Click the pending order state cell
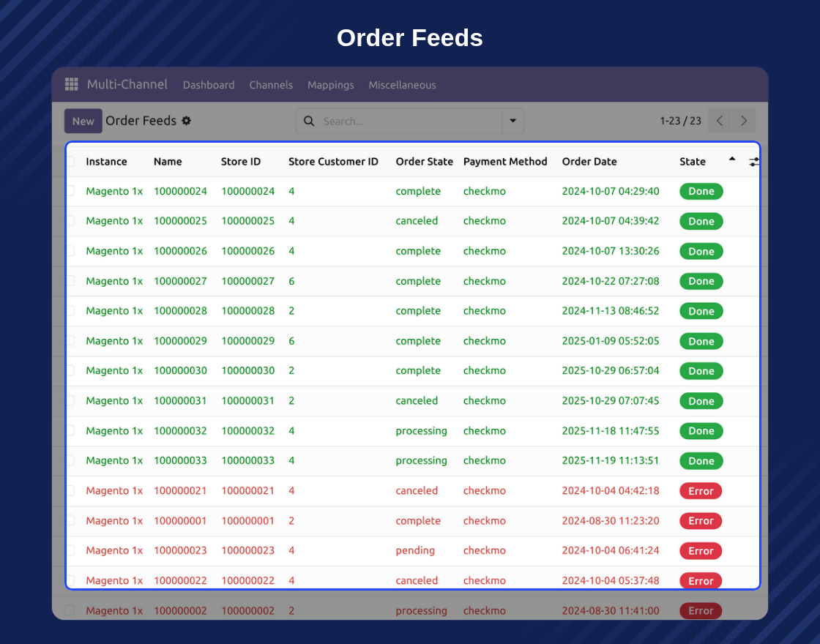820x644 pixels. 415,550
